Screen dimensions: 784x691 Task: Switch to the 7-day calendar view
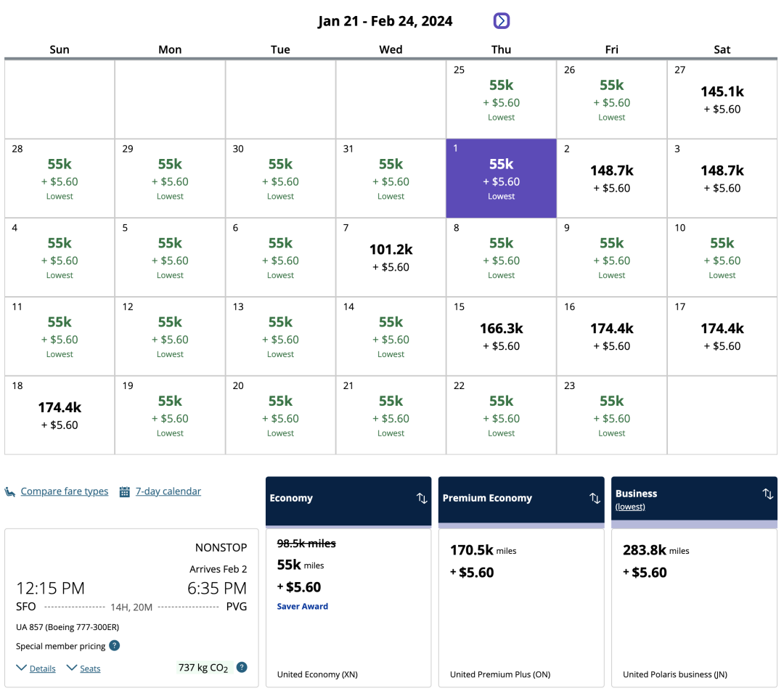tap(168, 491)
